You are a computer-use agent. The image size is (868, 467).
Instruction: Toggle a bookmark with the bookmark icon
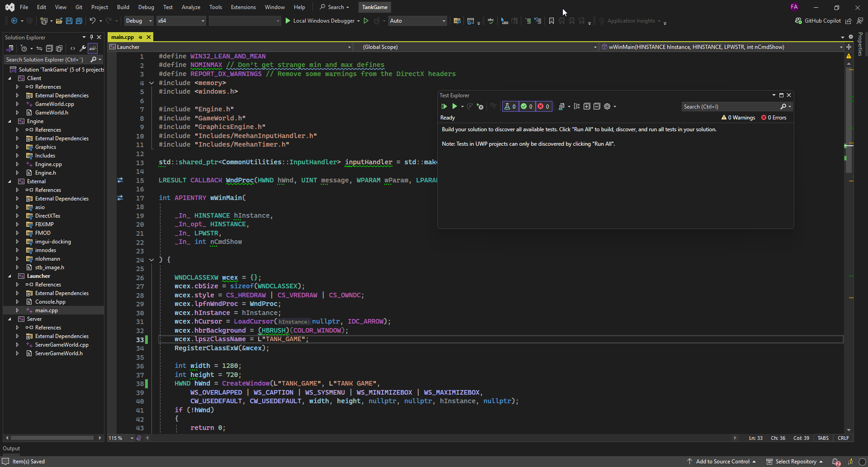[552, 21]
